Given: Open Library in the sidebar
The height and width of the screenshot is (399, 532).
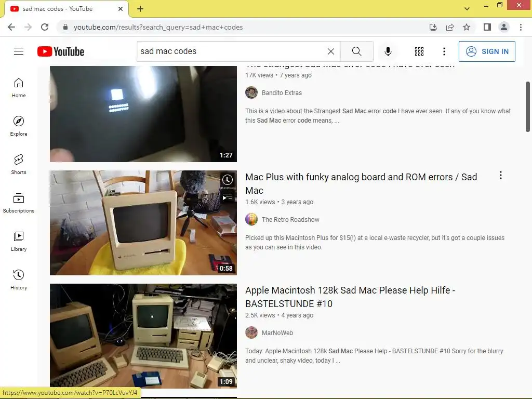Looking at the screenshot, I should 19,241.
